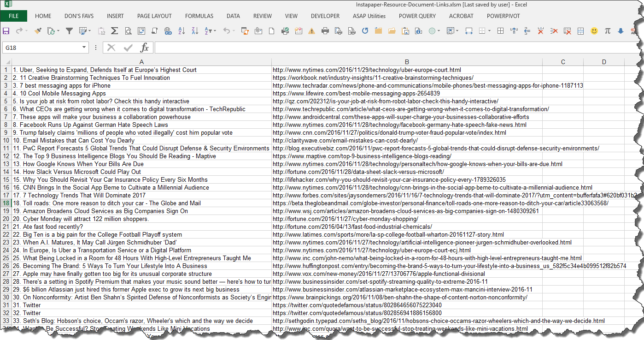Click the paperclip email attachment icon
Screen dimensions: 644x340
pyautogui.click(x=258, y=31)
